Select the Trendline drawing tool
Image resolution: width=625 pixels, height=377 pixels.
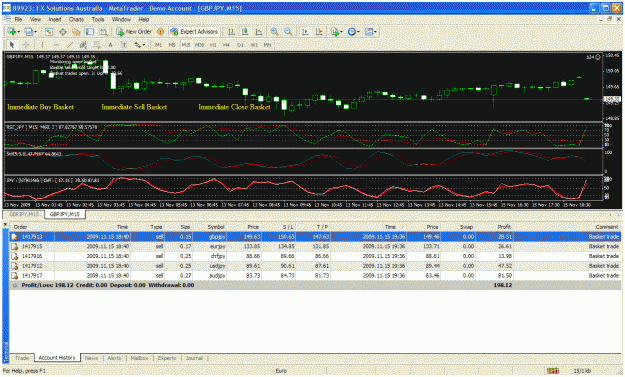[70, 45]
